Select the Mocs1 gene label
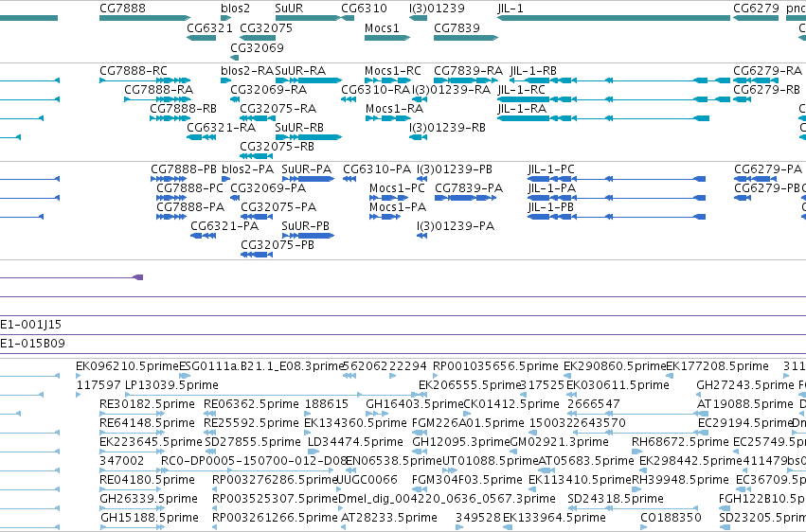The image size is (806, 532). click(x=382, y=27)
